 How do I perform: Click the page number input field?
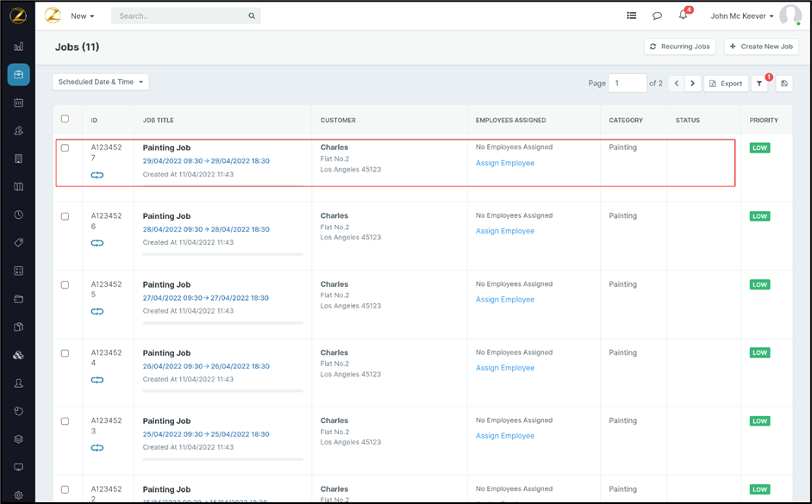627,84
